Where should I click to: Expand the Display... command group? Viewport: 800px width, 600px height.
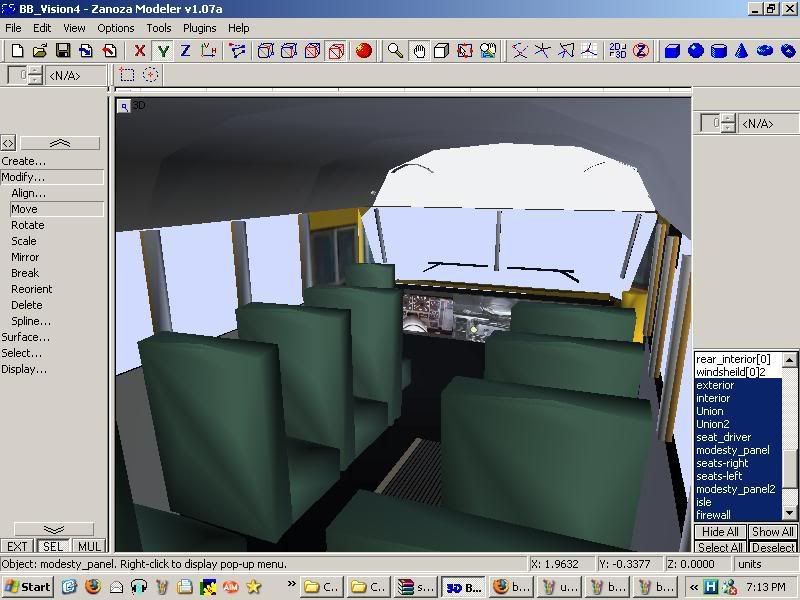click(x=24, y=369)
